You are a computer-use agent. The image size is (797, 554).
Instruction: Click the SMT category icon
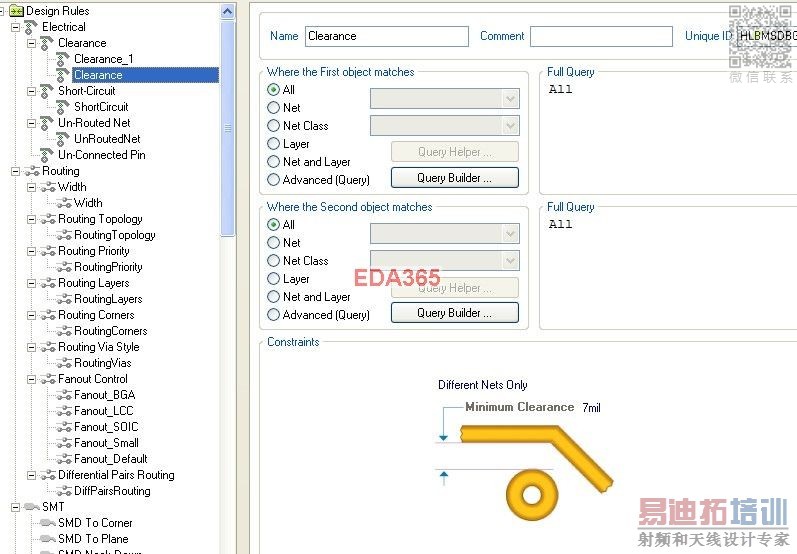tap(32, 507)
